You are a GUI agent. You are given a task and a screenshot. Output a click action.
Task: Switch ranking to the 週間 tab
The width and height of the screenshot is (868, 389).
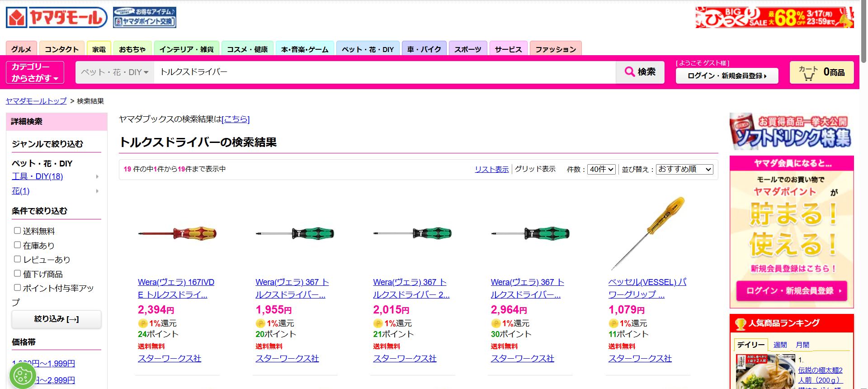click(x=780, y=345)
